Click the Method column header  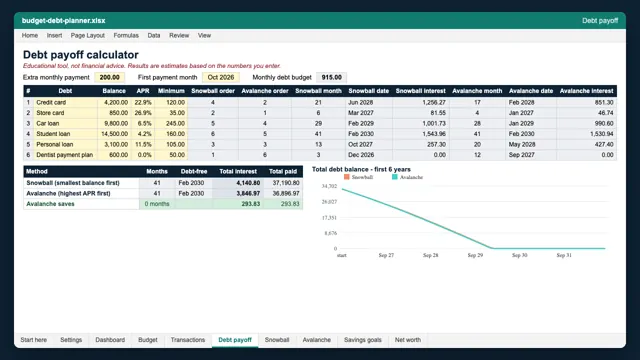click(81, 171)
